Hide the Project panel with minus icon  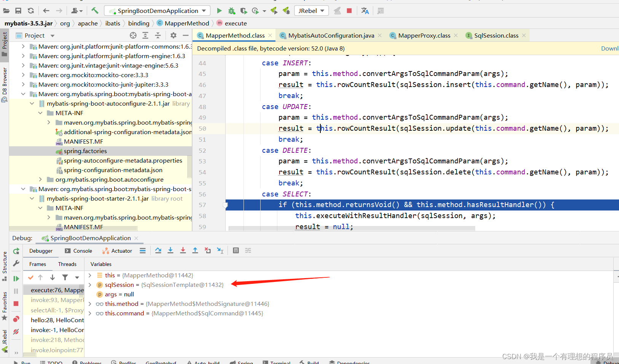click(x=186, y=35)
